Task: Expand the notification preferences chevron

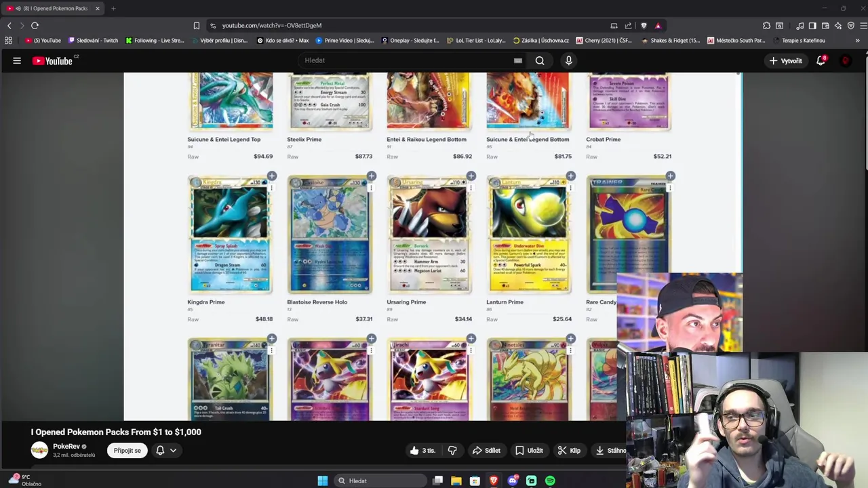Action: (x=173, y=451)
